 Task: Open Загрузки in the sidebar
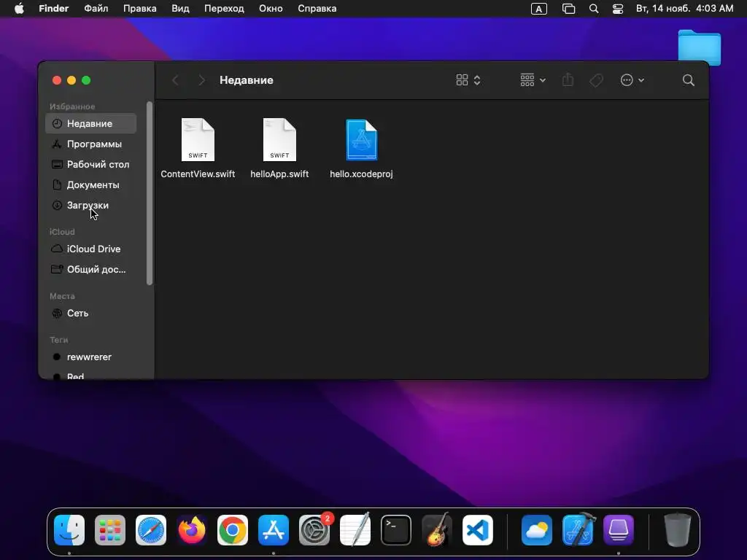click(91, 205)
